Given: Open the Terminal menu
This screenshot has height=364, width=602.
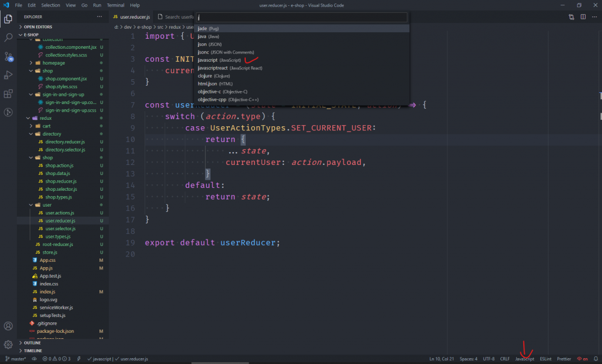Looking at the screenshot, I should (x=115, y=5).
